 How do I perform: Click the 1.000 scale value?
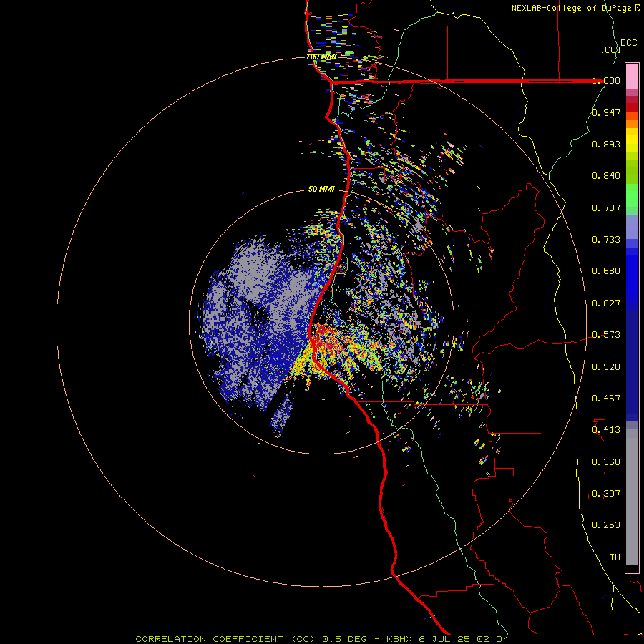tap(606, 80)
